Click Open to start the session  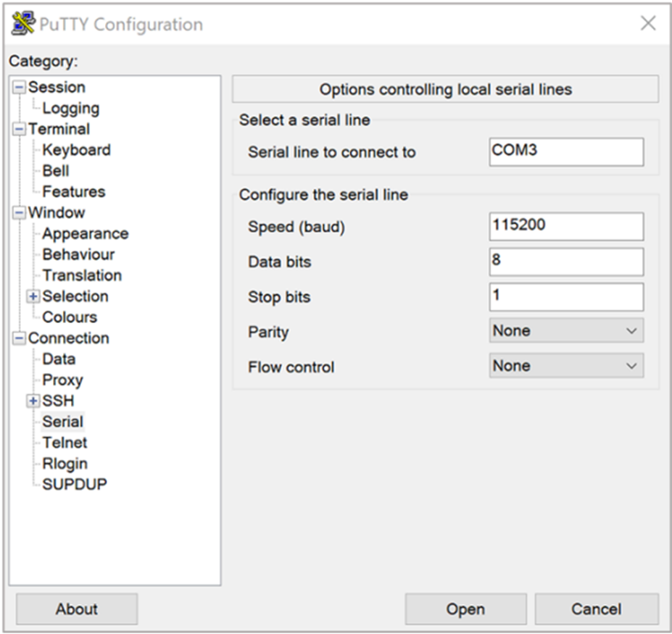tap(466, 609)
